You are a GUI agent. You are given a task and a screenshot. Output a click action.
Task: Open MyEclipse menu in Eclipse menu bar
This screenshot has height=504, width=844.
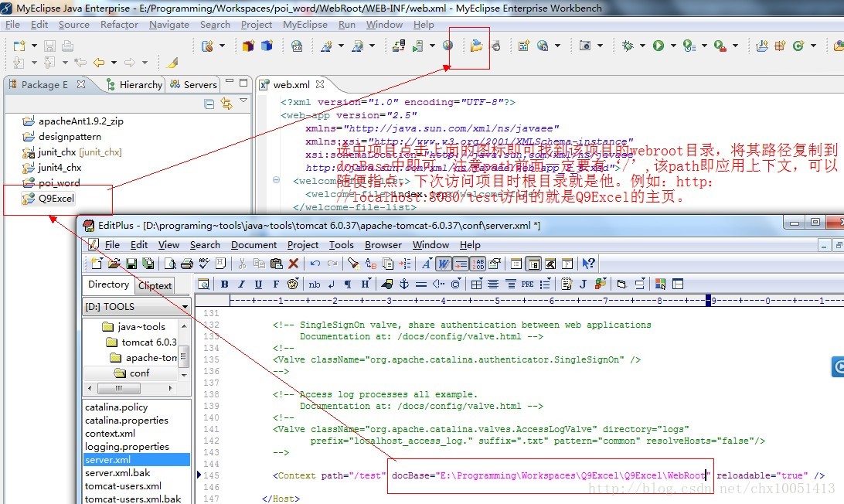[x=305, y=25]
